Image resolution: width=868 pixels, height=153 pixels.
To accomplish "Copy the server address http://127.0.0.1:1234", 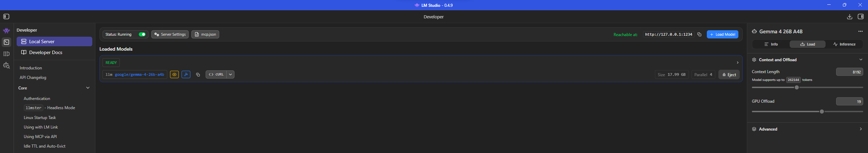I will [699, 34].
